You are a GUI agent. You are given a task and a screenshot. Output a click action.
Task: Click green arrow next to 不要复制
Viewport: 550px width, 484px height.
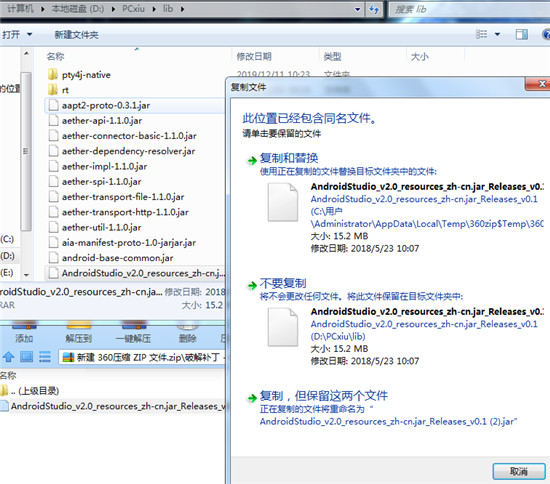(x=252, y=285)
